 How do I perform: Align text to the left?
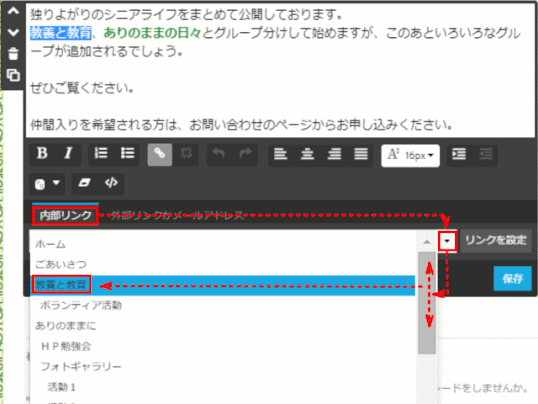tap(280, 154)
